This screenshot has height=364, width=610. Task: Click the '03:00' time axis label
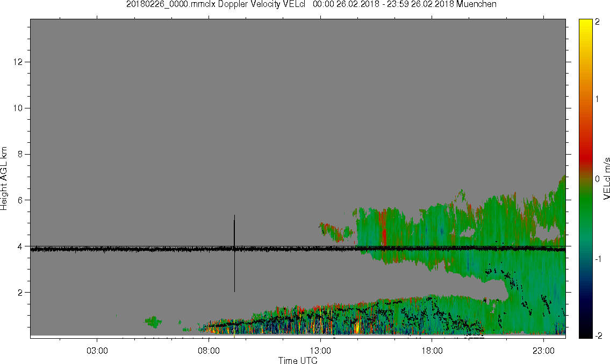pos(97,351)
